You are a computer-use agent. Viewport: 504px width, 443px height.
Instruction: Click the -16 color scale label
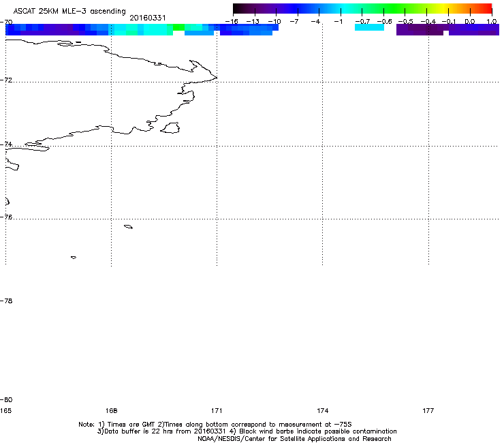pos(232,22)
